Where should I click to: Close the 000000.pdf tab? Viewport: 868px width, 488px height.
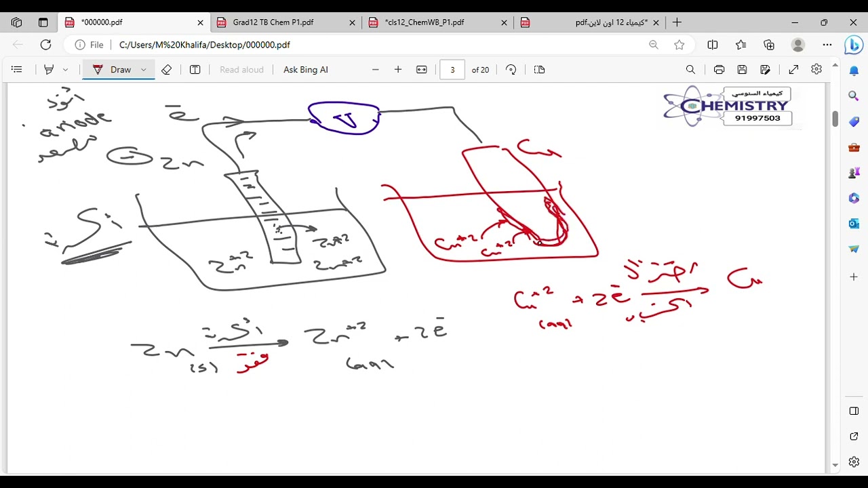tap(200, 22)
